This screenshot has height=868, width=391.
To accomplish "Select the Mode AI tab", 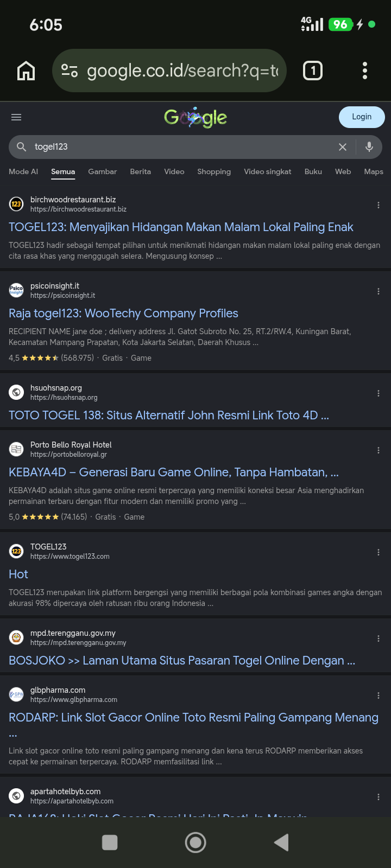I will (23, 171).
